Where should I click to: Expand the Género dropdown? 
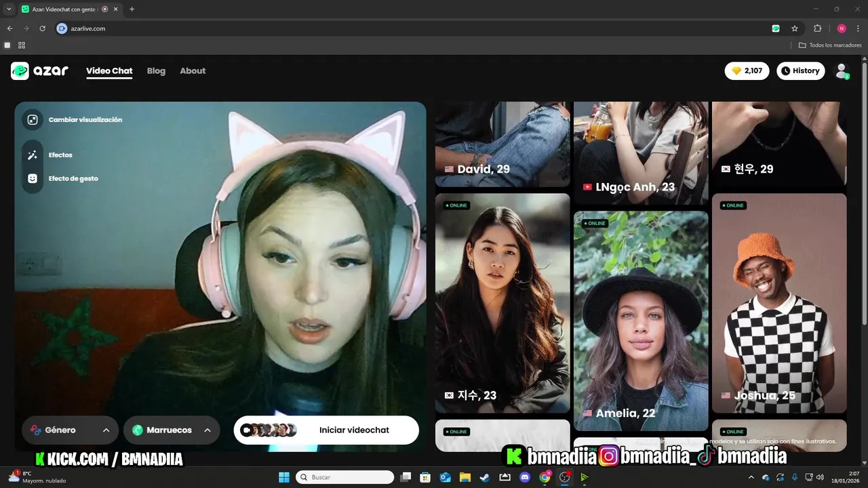click(70, 430)
